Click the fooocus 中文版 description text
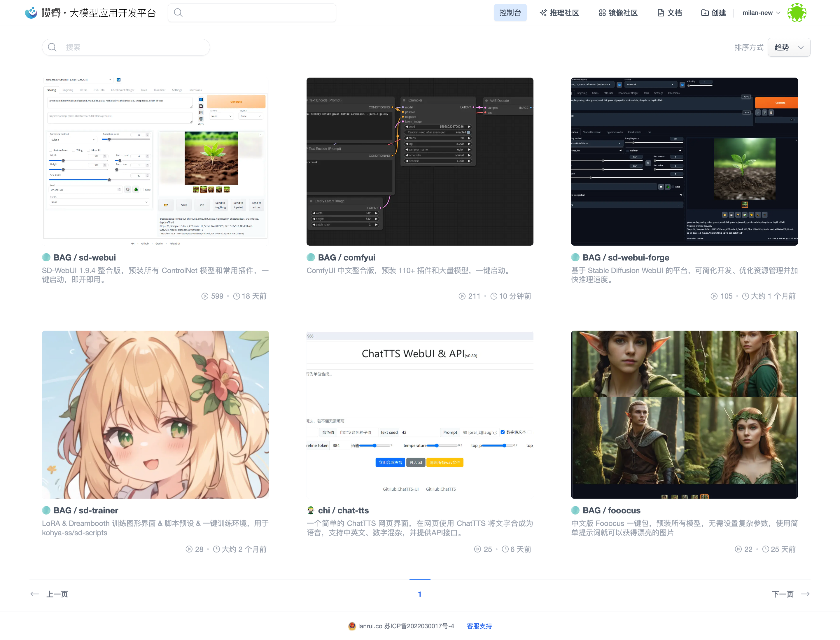The height and width of the screenshot is (640, 840). coord(684,528)
